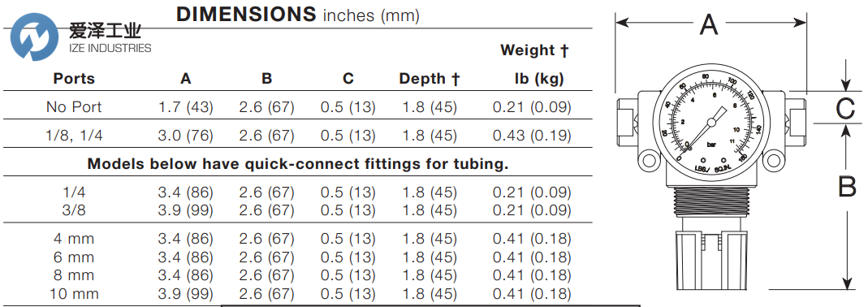This screenshot has width=868, height=307.
Task: Click the Weight lb (kg) header
Action: pos(535,64)
